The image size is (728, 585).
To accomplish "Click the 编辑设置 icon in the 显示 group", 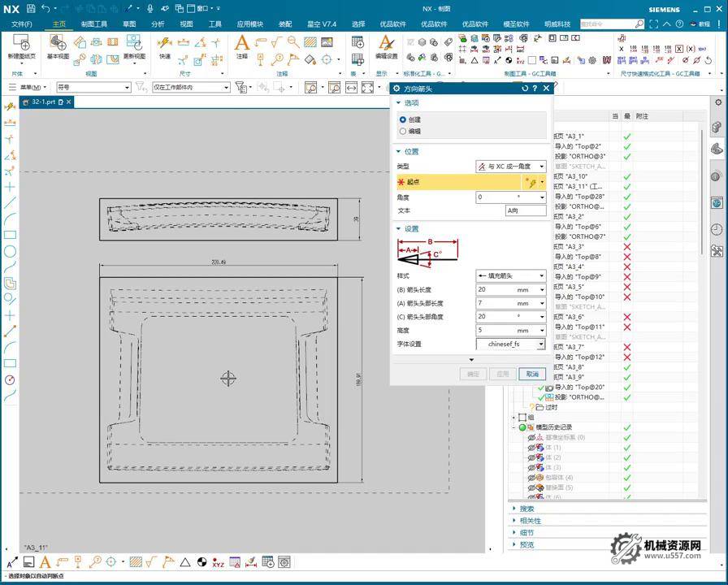I will point(385,44).
